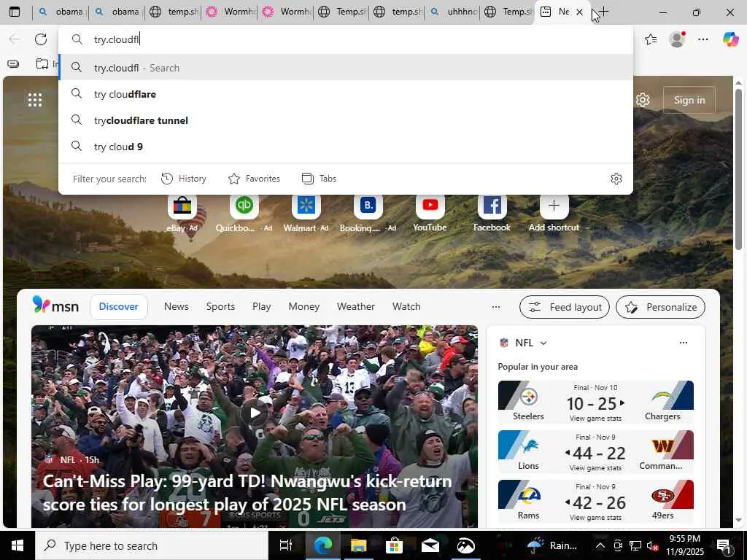The width and height of the screenshot is (747, 560).
Task: Open Task View on the taskbar
Action: pos(285,545)
